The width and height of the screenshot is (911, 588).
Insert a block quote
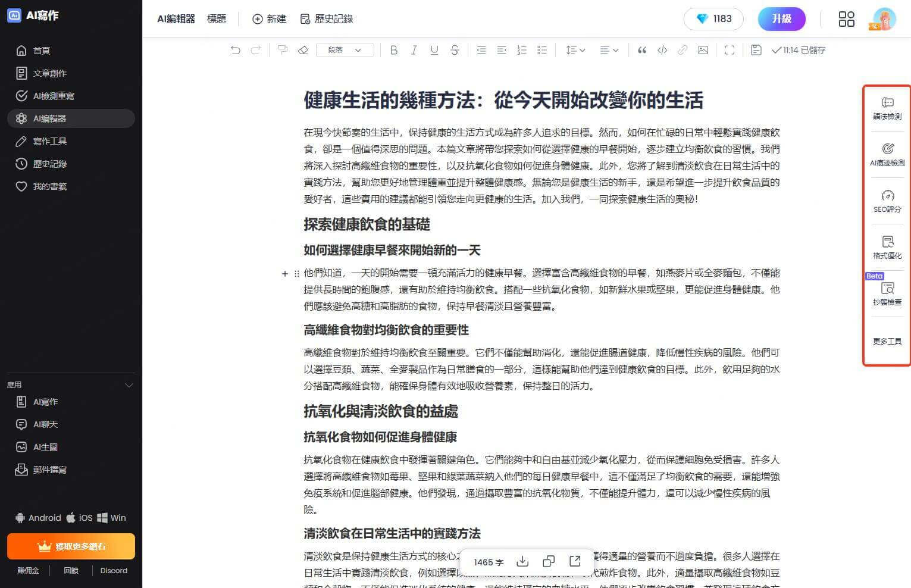point(642,50)
